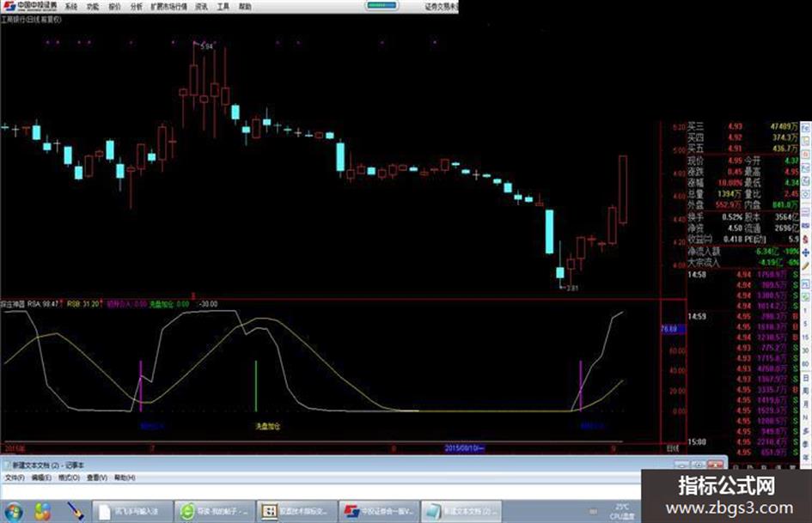Click the 总量 1394万 value
Image resolution: width=812 pixels, height=523 pixels.
point(730,194)
